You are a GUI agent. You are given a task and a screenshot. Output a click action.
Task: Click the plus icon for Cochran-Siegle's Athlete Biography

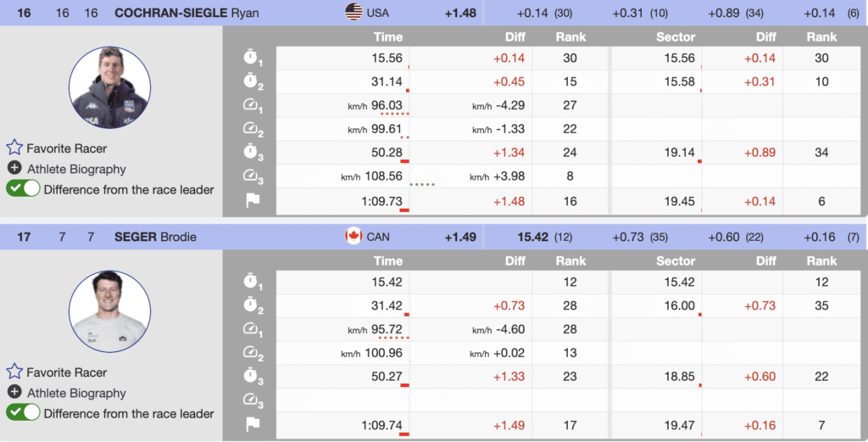(x=14, y=169)
